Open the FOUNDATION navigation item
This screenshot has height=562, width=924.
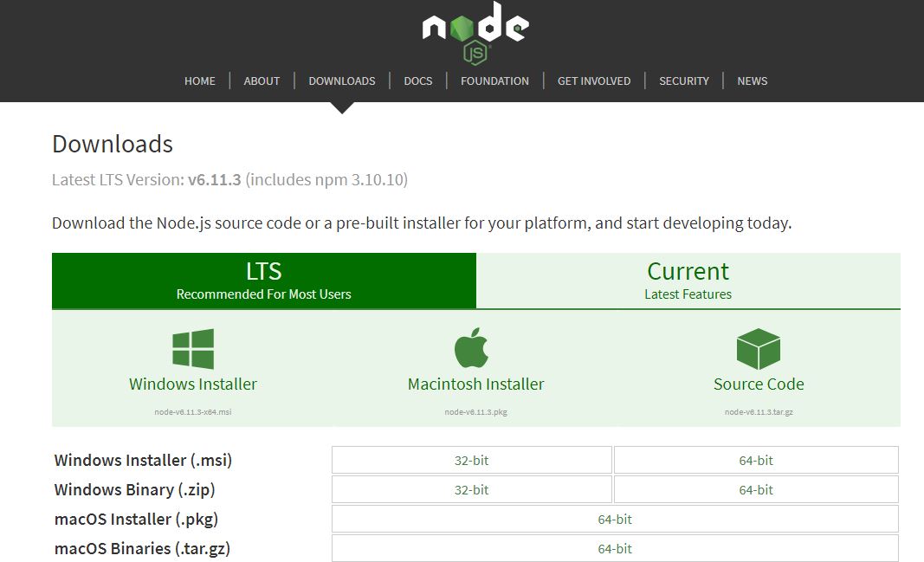click(494, 81)
